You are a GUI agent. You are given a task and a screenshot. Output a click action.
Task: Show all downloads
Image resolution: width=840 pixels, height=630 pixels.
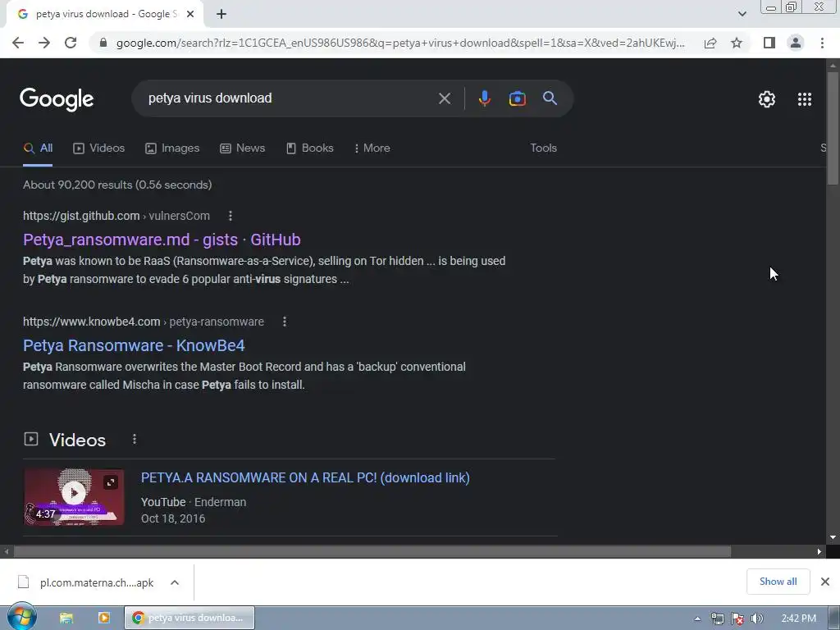(x=778, y=582)
